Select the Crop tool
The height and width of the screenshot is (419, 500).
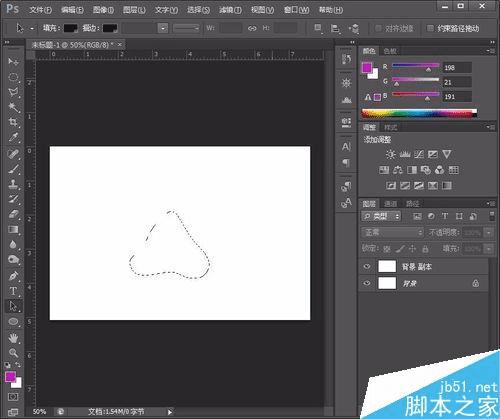(13, 122)
